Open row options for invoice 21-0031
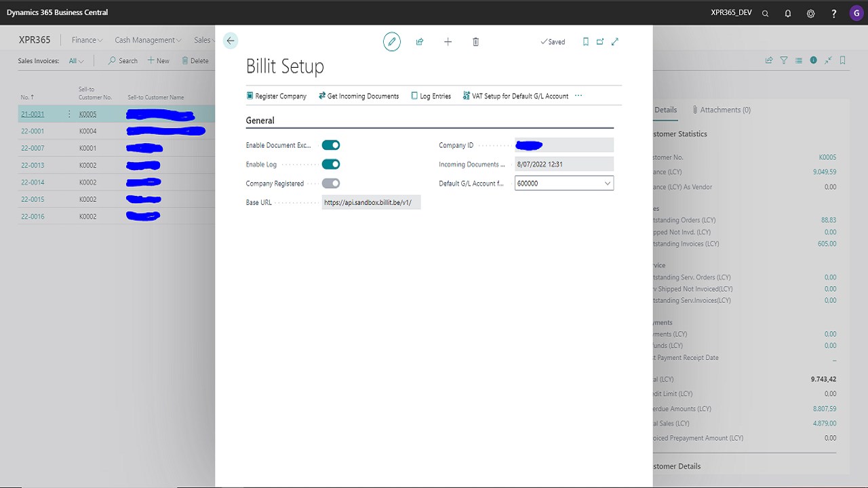Viewport: 868px width, 488px height. [x=69, y=114]
